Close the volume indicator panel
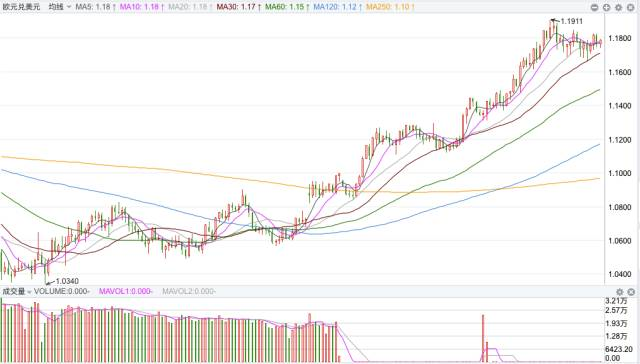 click(631, 292)
